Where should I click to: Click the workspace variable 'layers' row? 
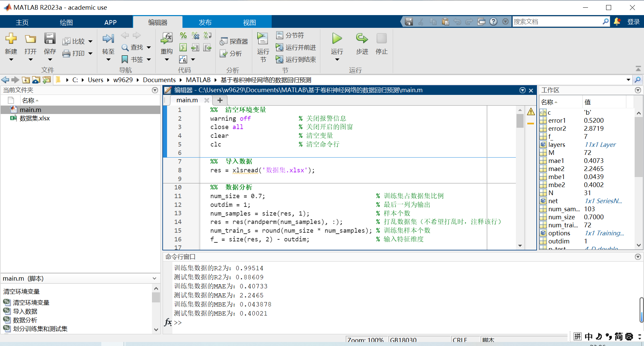[586, 145]
